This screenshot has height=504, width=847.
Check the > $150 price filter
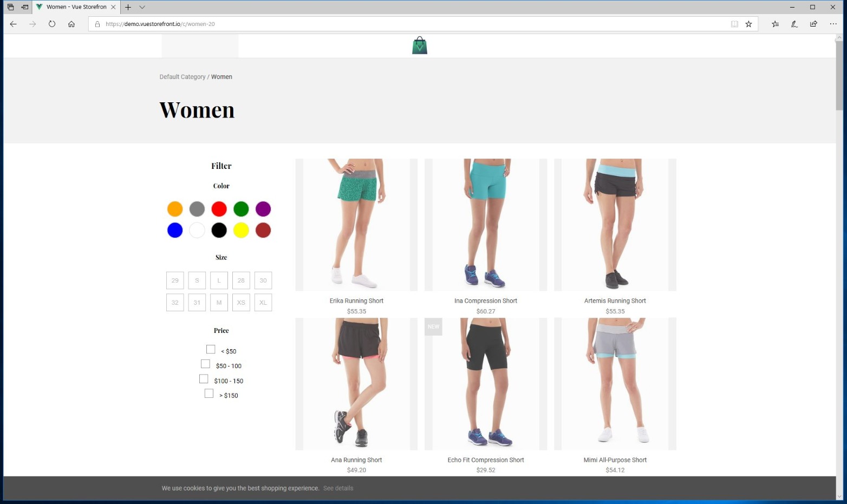coord(209,394)
